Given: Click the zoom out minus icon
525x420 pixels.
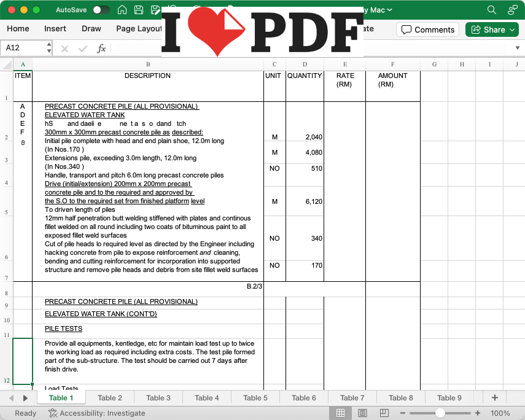Looking at the screenshot, I should tap(402, 413).
